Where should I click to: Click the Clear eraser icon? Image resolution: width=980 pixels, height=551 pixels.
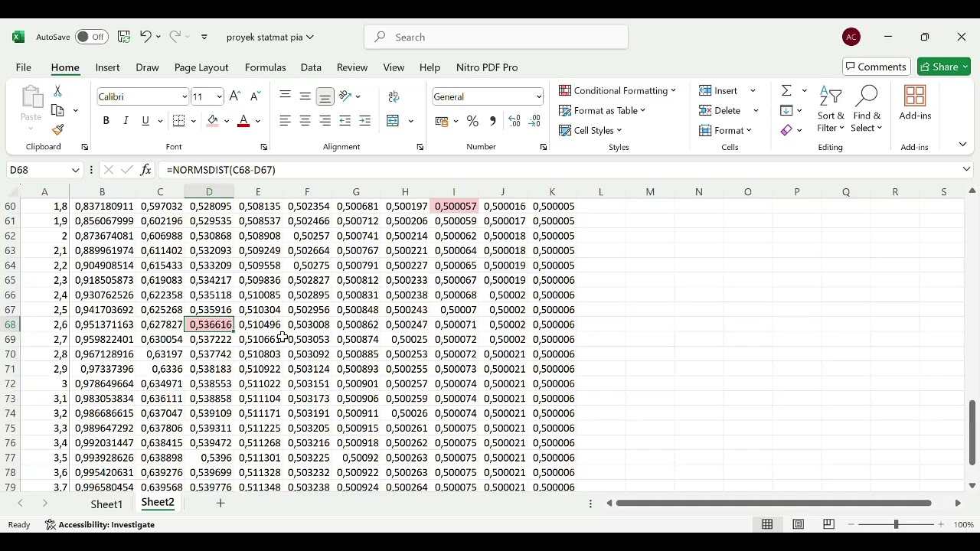point(786,130)
